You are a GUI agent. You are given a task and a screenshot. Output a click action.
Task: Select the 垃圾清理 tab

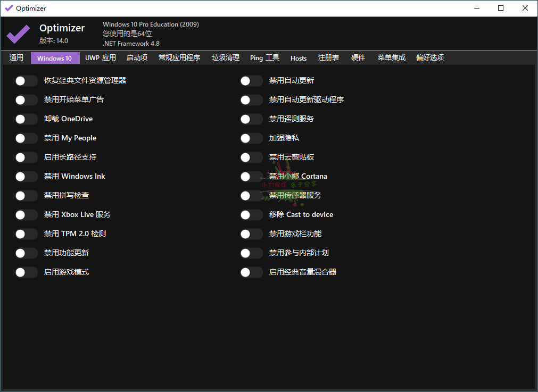(x=225, y=57)
